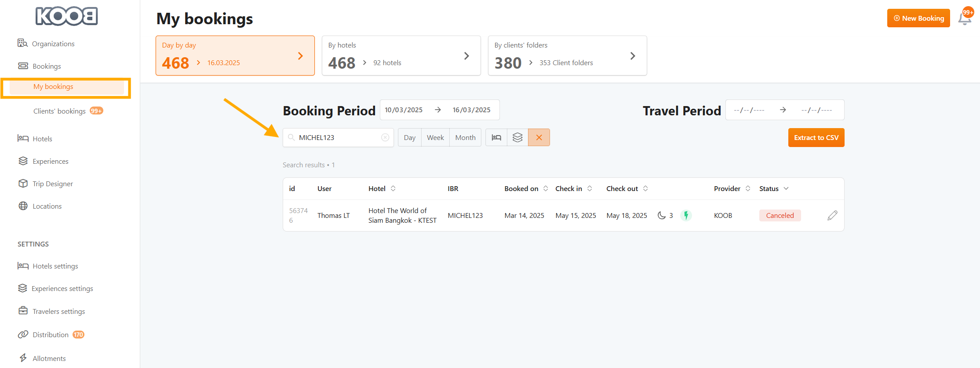Click the notification bell icon
The width and height of the screenshot is (980, 368).
point(965,18)
